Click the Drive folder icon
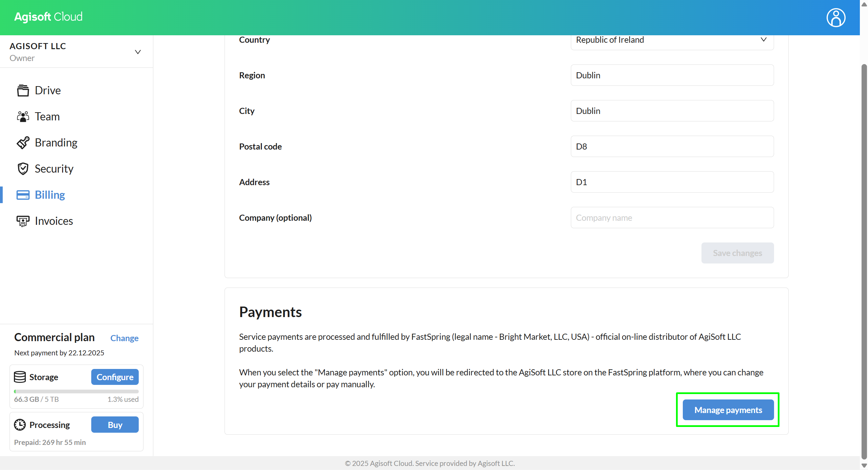 coord(23,91)
